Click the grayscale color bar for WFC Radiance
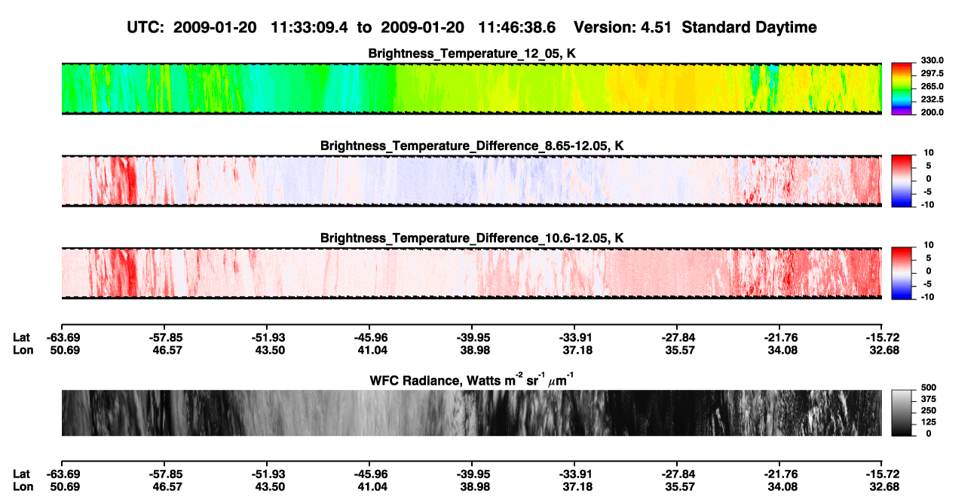Image resolution: width=980 pixels, height=503 pixels. coord(902,413)
